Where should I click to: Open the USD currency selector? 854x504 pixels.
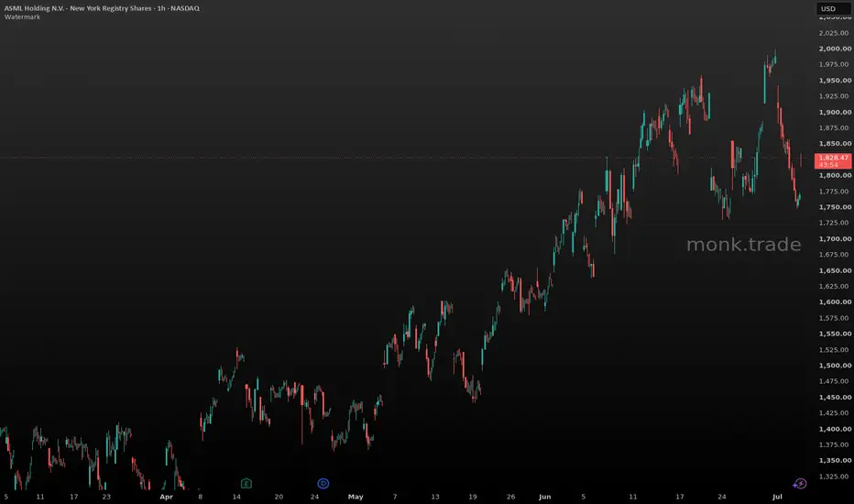click(x=833, y=9)
